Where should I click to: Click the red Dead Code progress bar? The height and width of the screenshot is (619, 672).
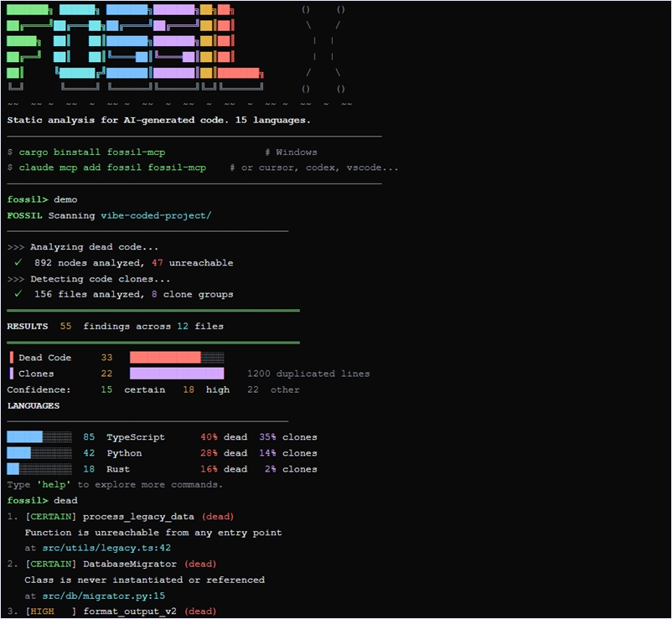[x=165, y=358]
